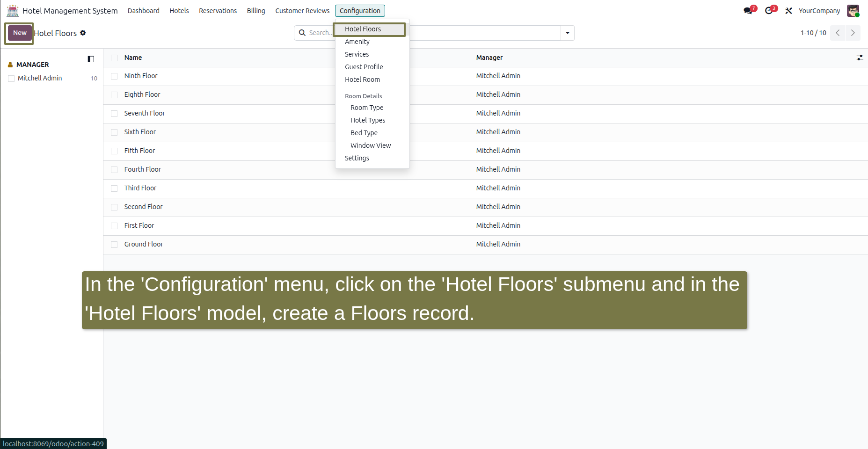
Task: Open the Ground Floor record
Action: 144,244
